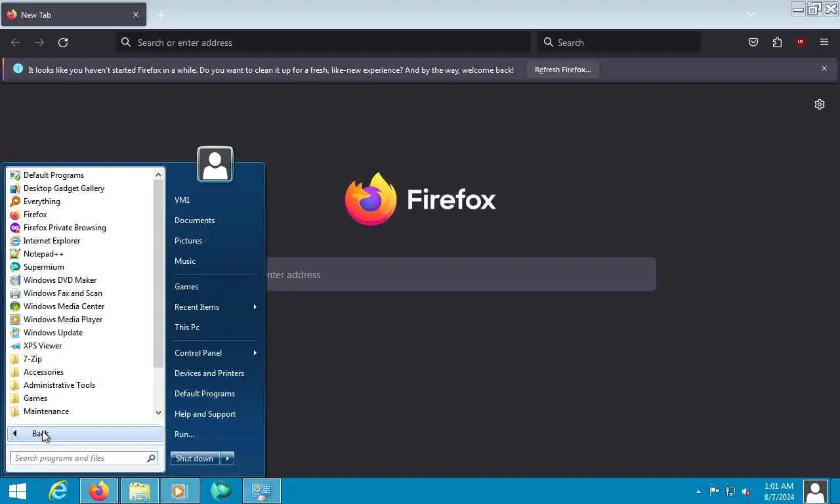Expand Control Panel submenu

click(215, 353)
